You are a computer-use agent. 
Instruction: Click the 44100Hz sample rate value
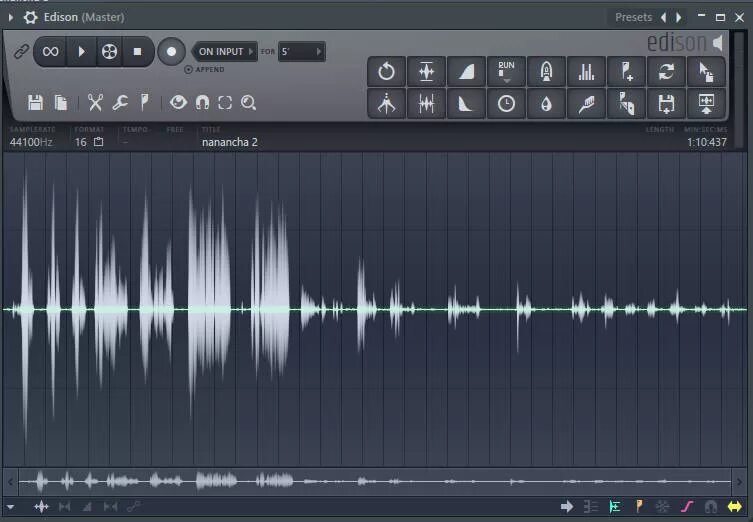pyautogui.click(x=31, y=142)
